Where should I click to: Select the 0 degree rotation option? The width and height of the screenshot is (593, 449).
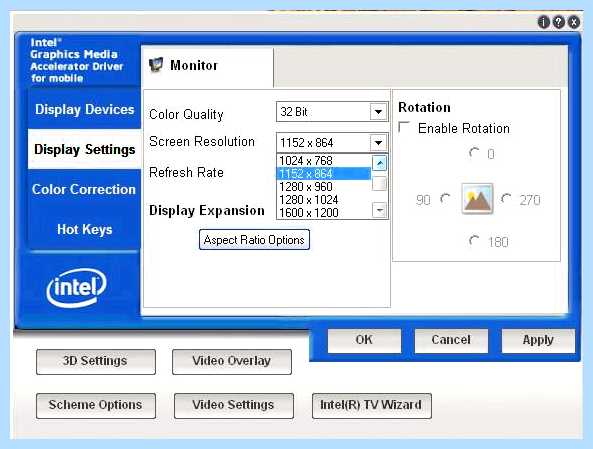474,153
